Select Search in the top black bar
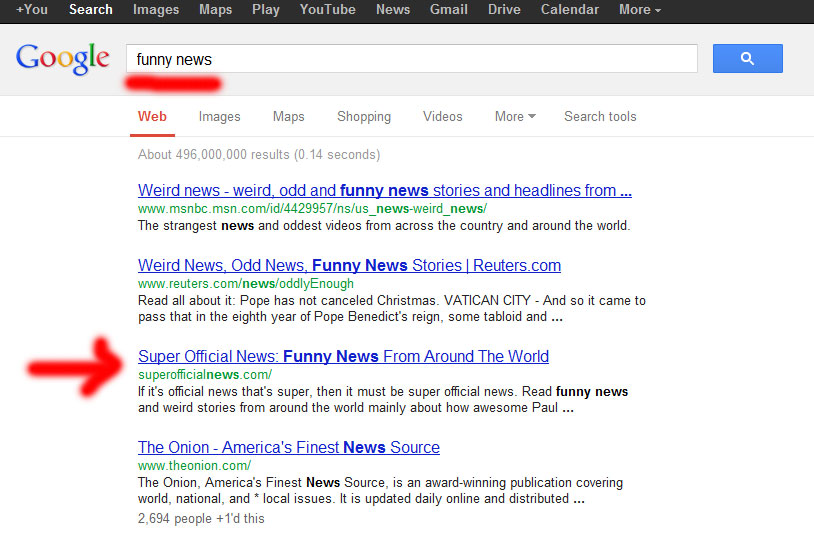Image resolution: width=814 pixels, height=551 pixels. (x=91, y=9)
